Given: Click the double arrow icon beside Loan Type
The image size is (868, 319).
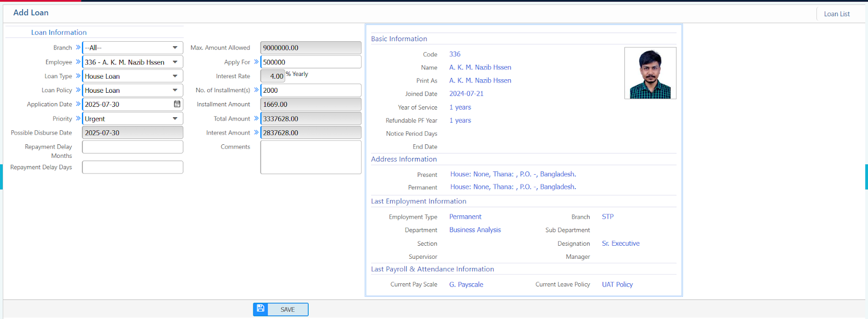Looking at the screenshot, I should click(78, 76).
